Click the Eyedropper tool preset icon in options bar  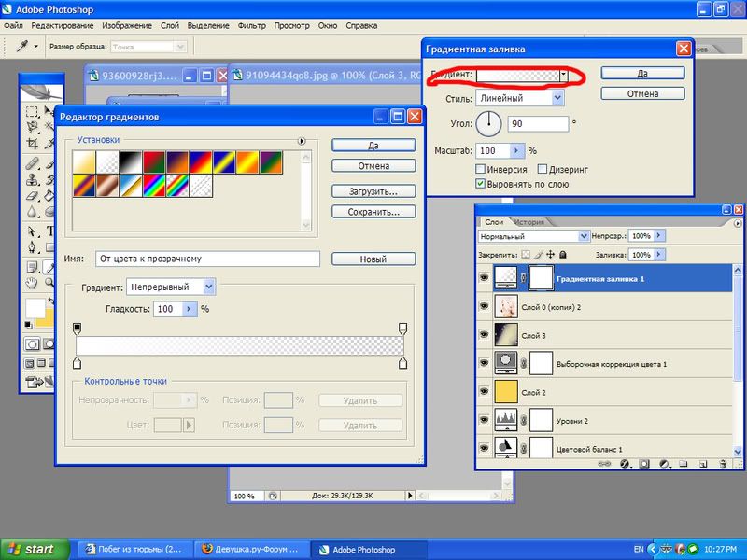pos(22,46)
